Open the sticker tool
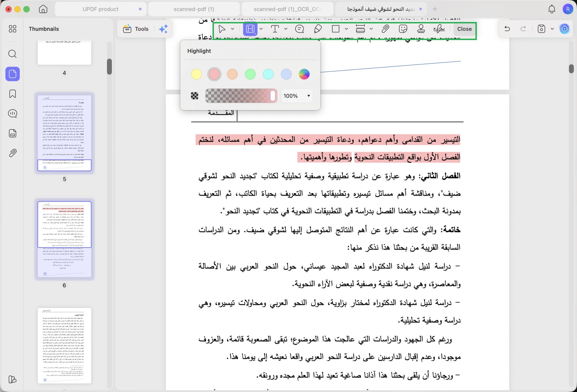Screen dimensions: 577x392 pos(403,29)
